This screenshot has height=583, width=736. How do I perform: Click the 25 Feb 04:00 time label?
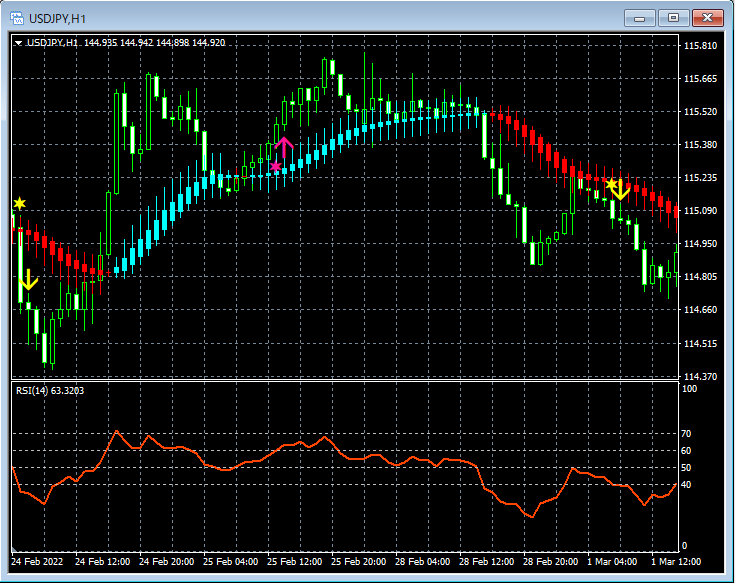point(230,561)
